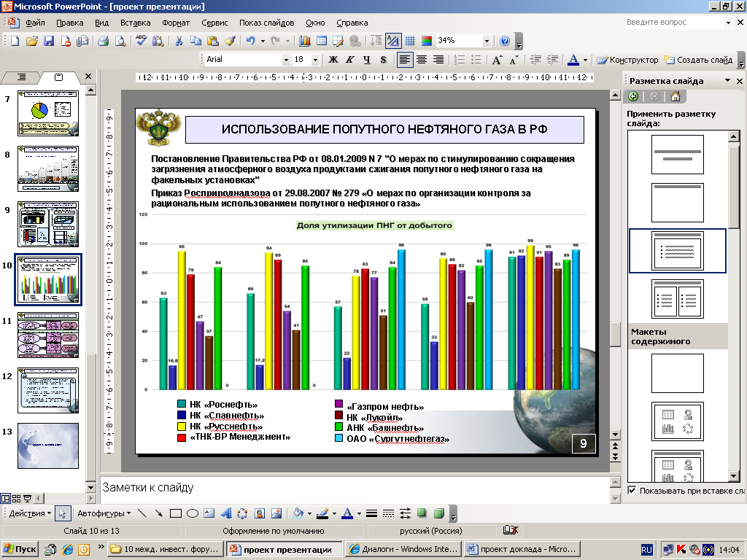
Task: Print the presentation with the printer icon
Action: click(103, 41)
